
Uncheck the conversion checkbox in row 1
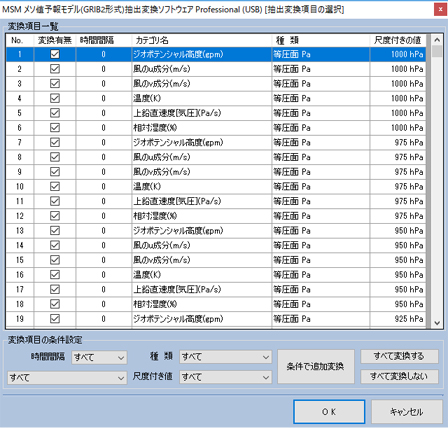tap(55, 54)
